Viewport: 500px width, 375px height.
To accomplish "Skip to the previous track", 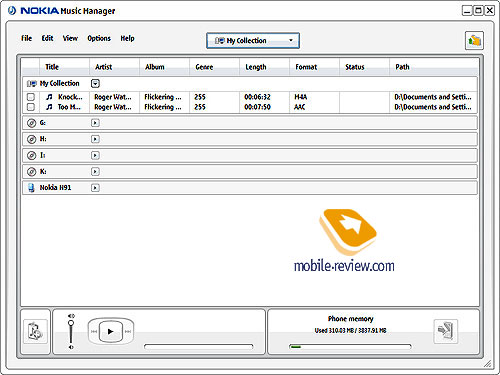I will coord(94,331).
